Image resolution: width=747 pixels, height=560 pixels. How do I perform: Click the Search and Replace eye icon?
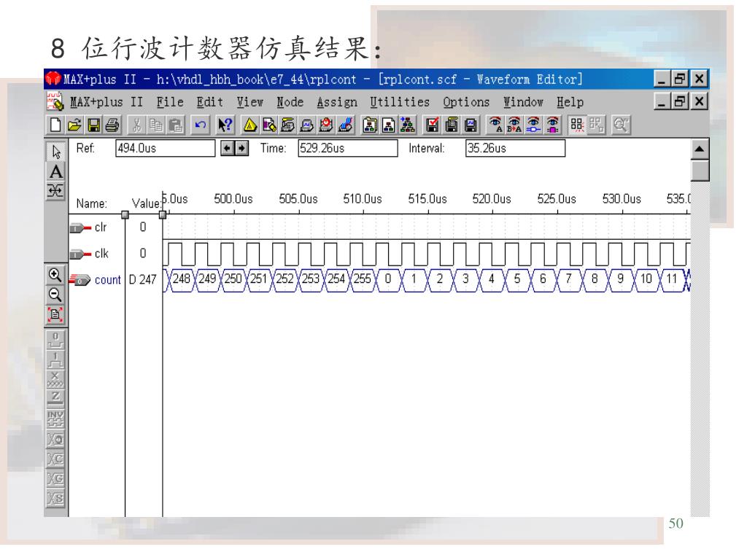[x=514, y=125]
